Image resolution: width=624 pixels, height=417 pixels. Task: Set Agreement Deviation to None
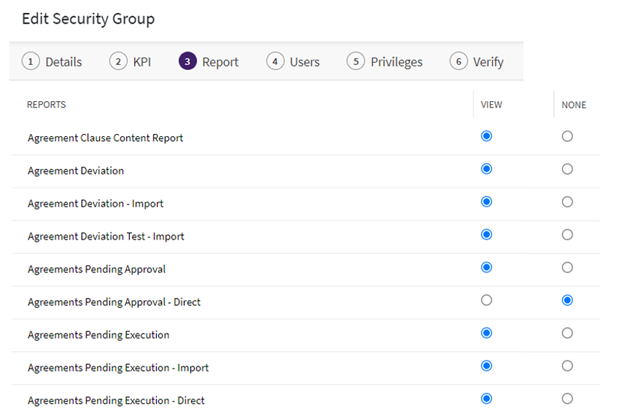pos(567,170)
